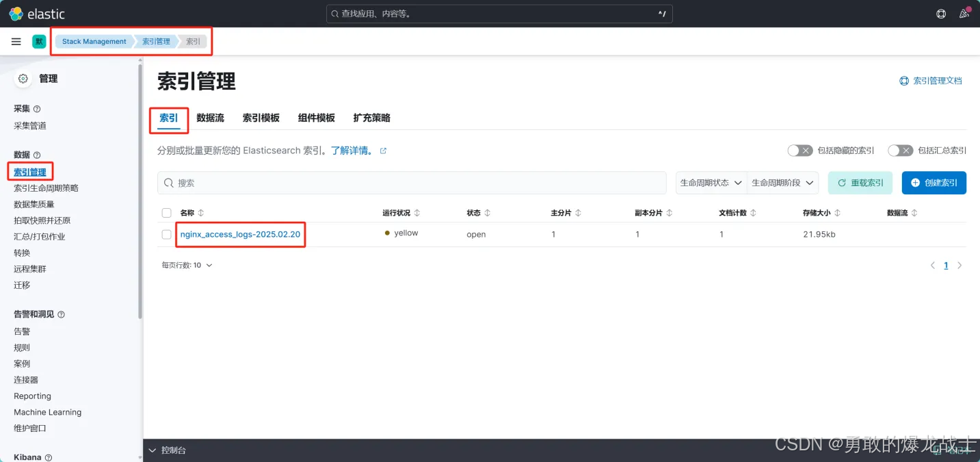The width and height of the screenshot is (980, 462).
Task: Open the 生命周期状态 dropdown
Action: 710,183
